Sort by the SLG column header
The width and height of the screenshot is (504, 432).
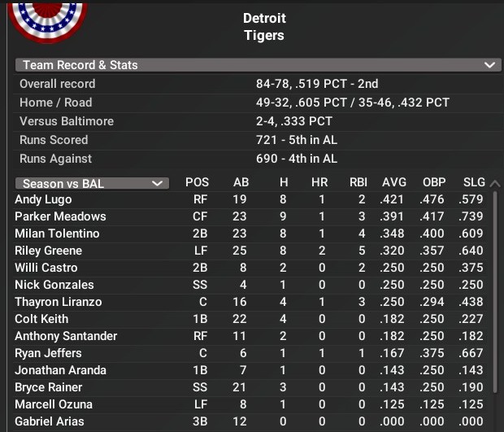(x=474, y=183)
